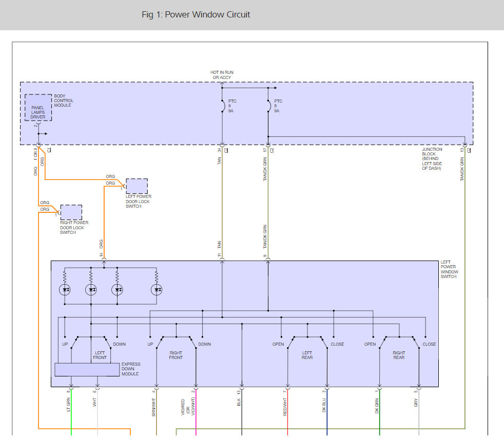504x439 pixels.
Task: Click the Right Front switch label
Action: tap(176, 355)
